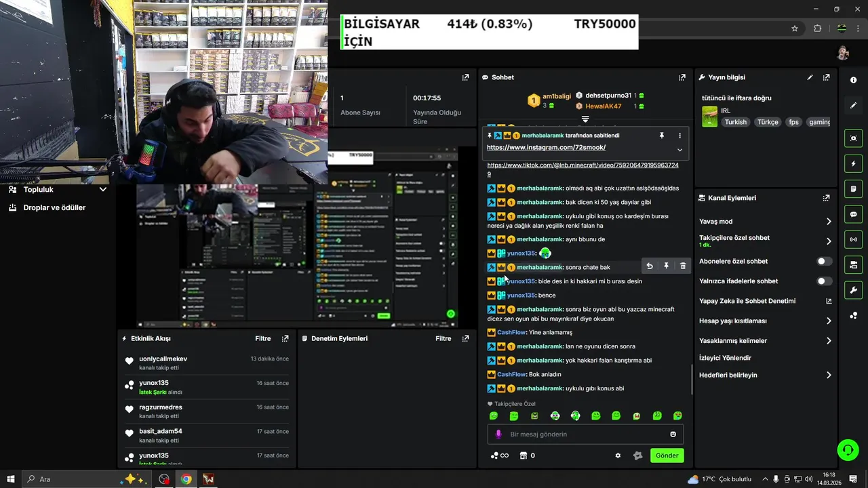
Task: Click basit_adam54 in the activity feed
Action: click(x=160, y=431)
